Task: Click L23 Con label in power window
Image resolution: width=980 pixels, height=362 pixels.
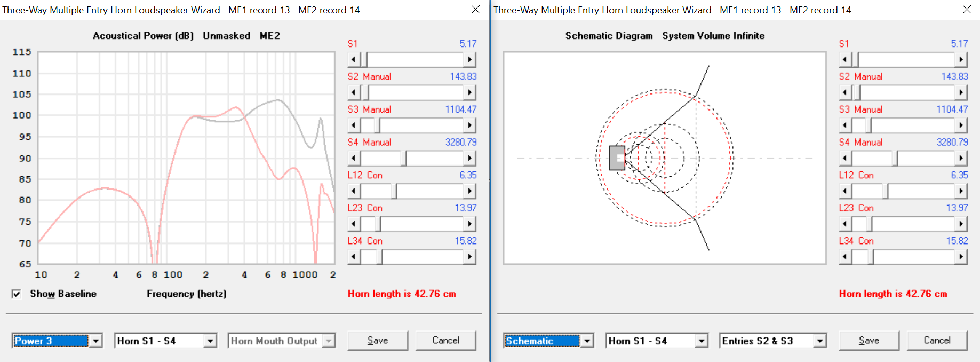Action: (365, 208)
